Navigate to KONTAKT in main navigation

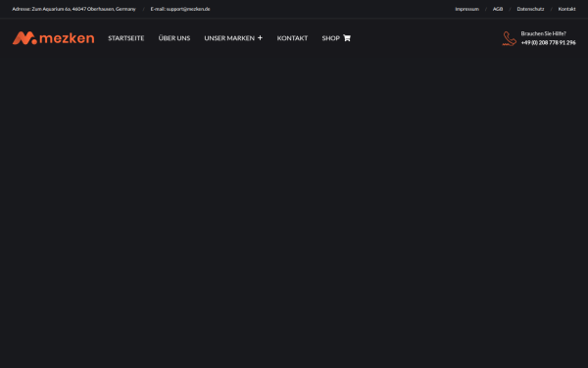click(x=292, y=38)
